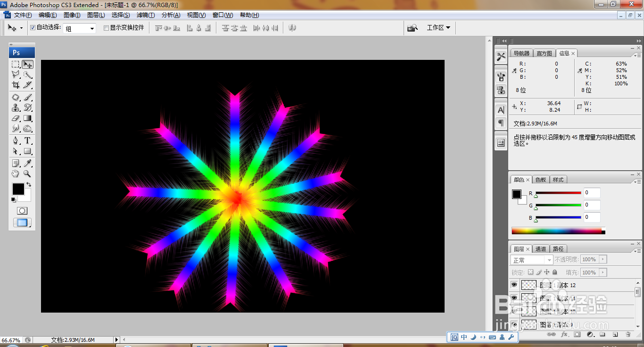The height and width of the screenshot is (347, 644).
Task: Select the Smudge tool
Action: [x=16, y=128]
